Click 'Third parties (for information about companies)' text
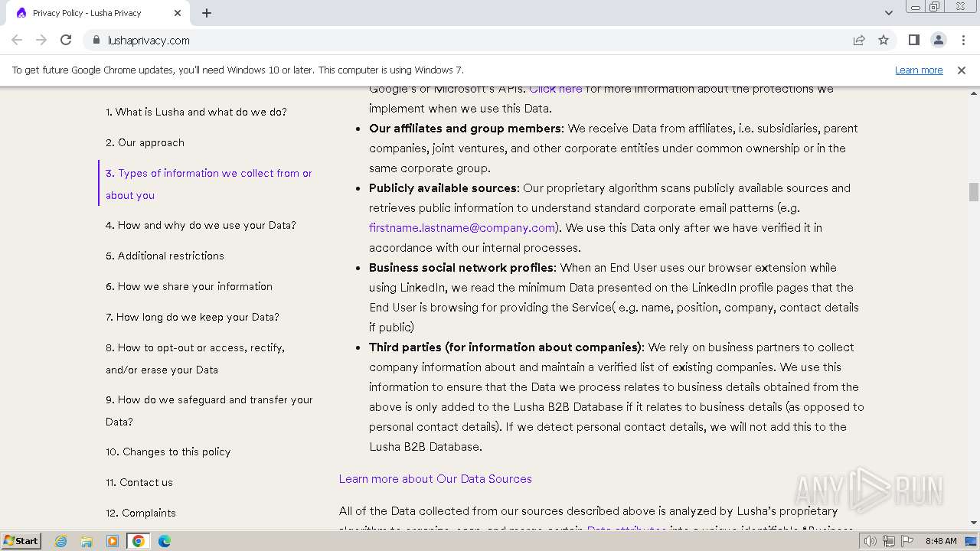The image size is (980, 551). coord(505,347)
